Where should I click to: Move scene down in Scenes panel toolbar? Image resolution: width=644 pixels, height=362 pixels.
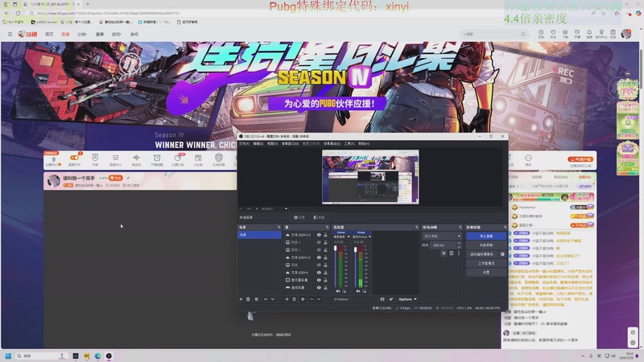[x=272, y=299]
